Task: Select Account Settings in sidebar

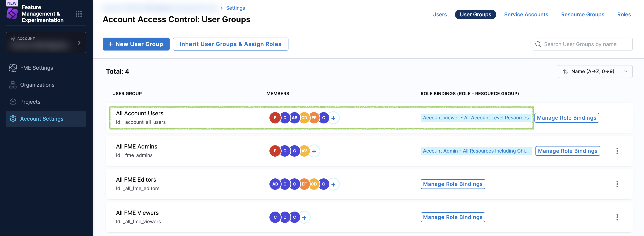Action: point(41,119)
